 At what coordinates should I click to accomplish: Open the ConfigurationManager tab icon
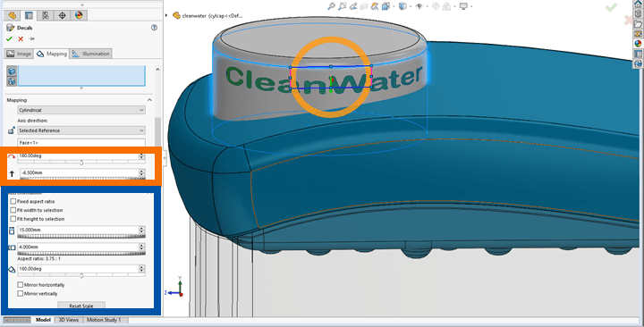[x=46, y=15]
